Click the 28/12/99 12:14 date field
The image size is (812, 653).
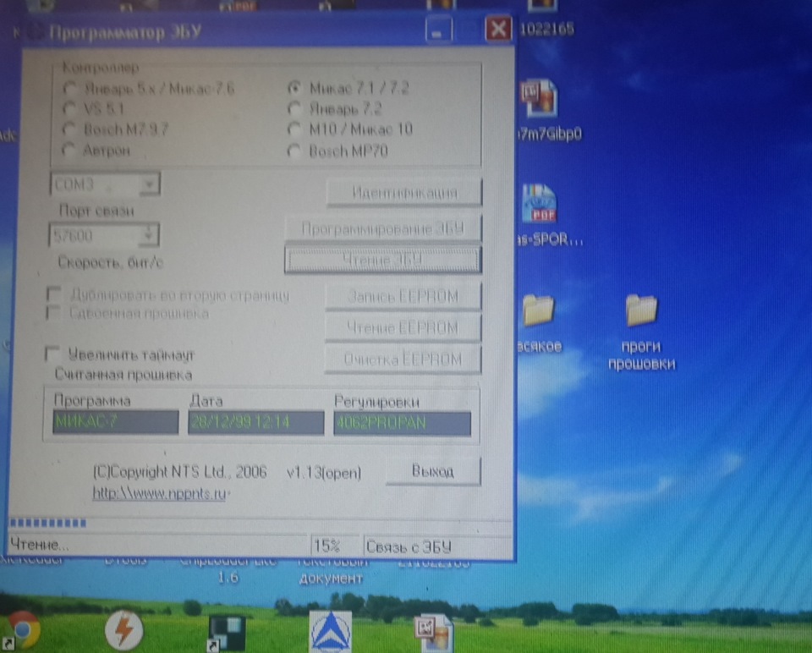point(255,423)
